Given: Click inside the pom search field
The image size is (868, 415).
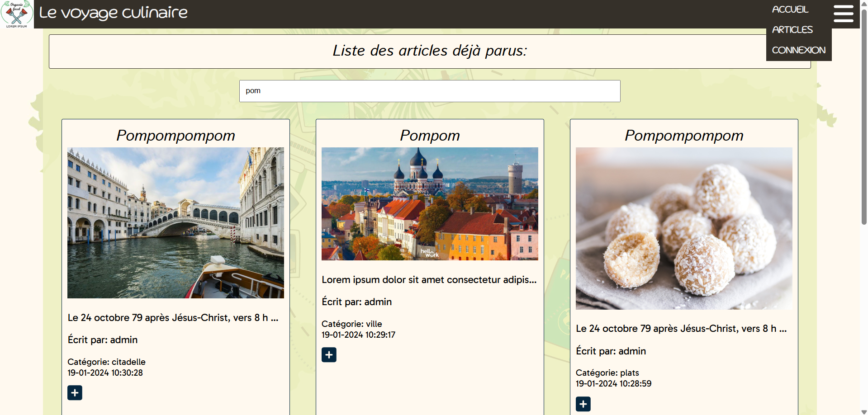Looking at the screenshot, I should (429, 91).
